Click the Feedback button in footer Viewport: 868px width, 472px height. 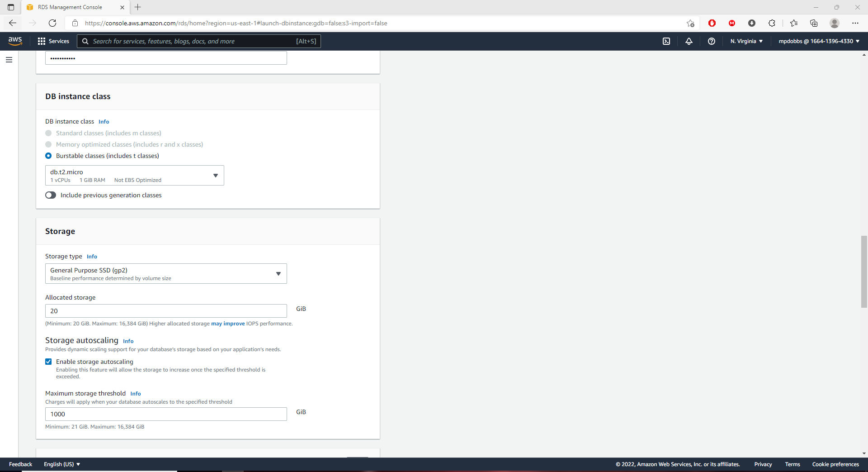[20, 464]
